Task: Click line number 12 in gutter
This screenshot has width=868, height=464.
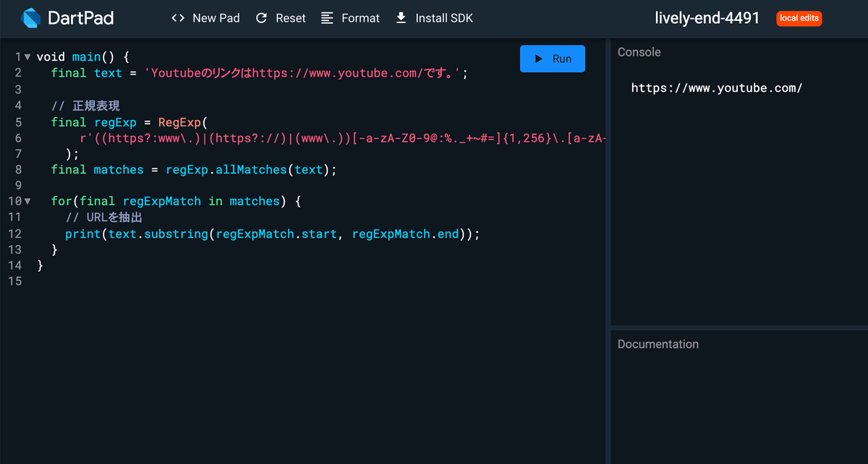Action: (14, 233)
